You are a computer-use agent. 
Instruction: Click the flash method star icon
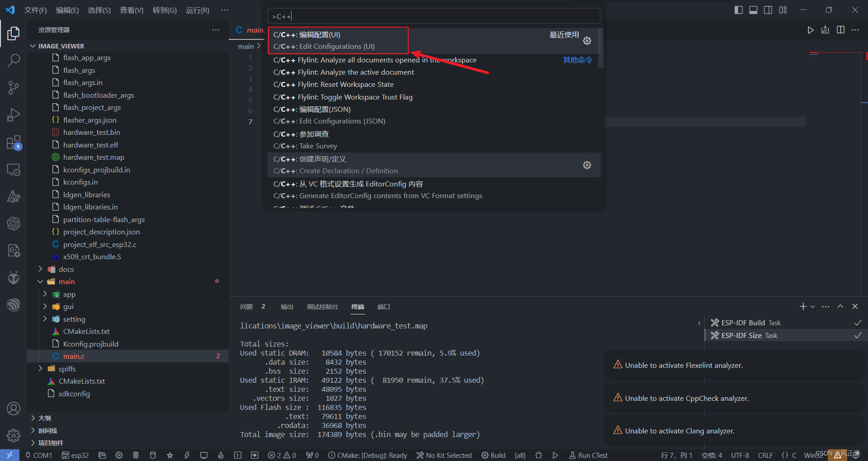(x=170, y=455)
